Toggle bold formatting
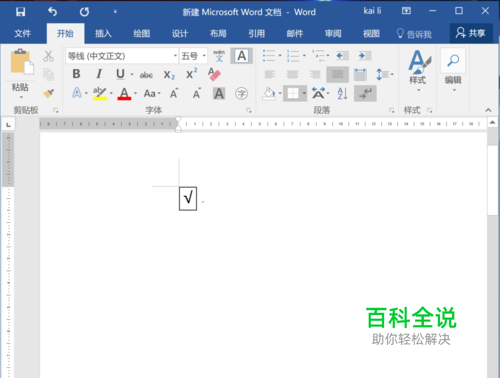 (x=76, y=74)
